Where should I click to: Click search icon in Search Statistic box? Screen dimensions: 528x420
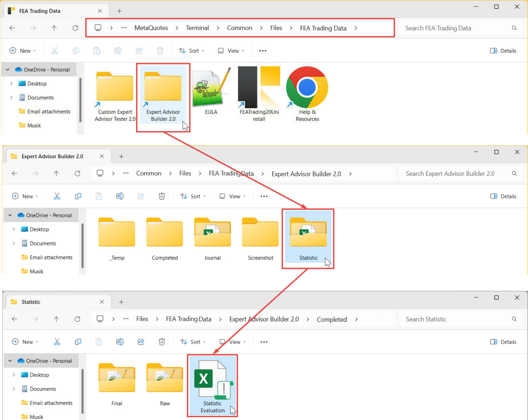[x=514, y=319]
